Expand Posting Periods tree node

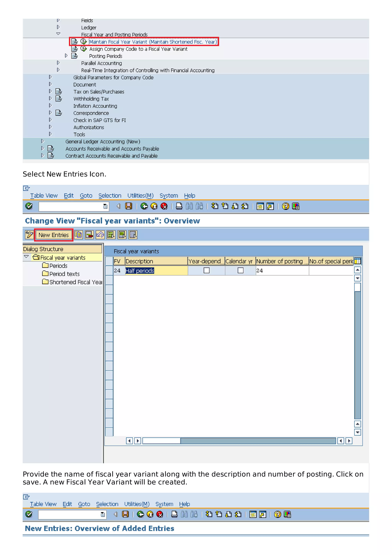click(66, 56)
